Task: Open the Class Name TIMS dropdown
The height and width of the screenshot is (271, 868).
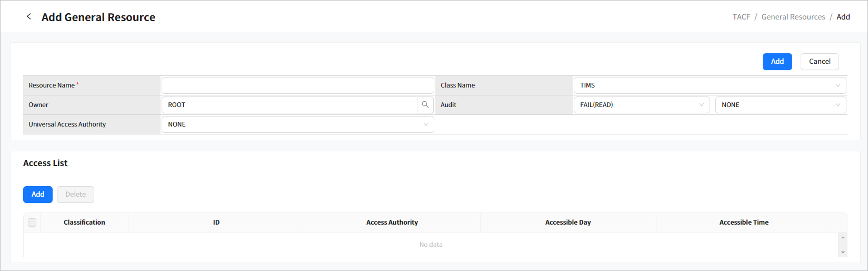Action: point(709,85)
